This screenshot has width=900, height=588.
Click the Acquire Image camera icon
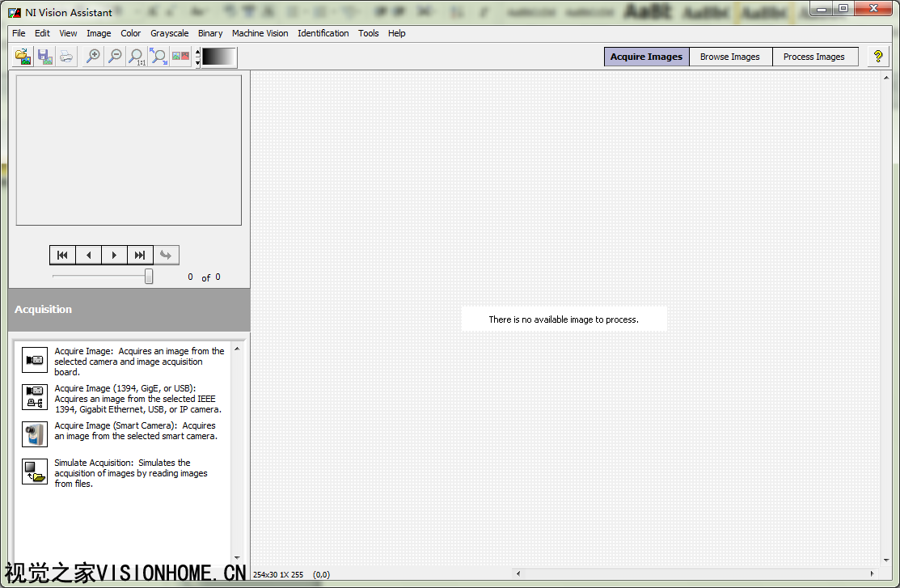click(35, 360)
